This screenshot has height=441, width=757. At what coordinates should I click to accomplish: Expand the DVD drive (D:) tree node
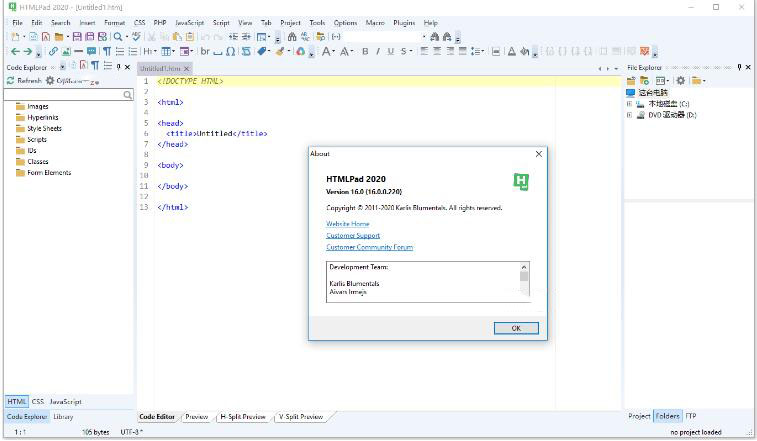[x=629, y=114]
